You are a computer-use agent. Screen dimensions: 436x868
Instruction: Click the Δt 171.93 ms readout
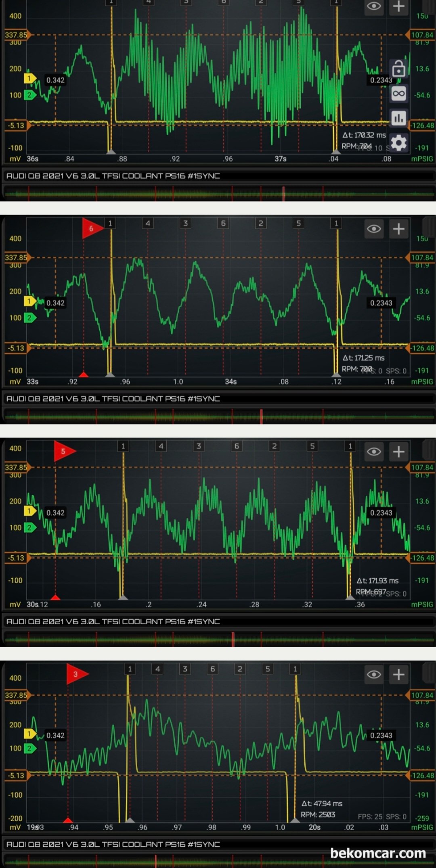[377, 581]
